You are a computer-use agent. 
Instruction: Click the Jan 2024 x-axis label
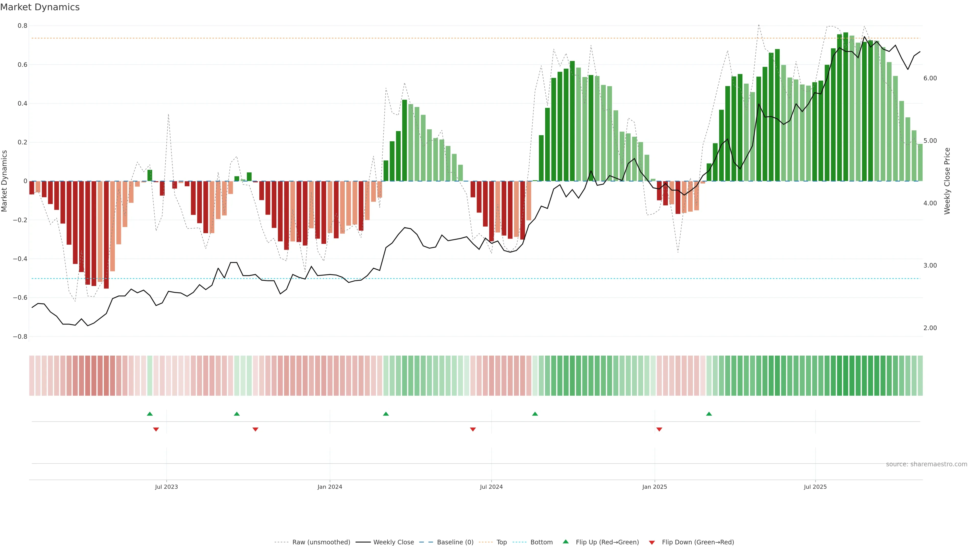330,487
